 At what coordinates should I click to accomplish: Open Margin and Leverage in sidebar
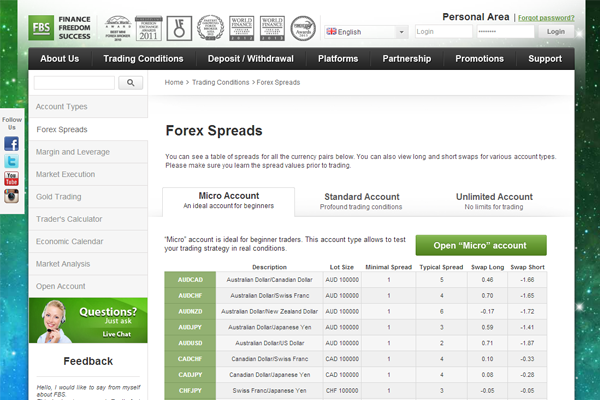(x=88, y=152)
